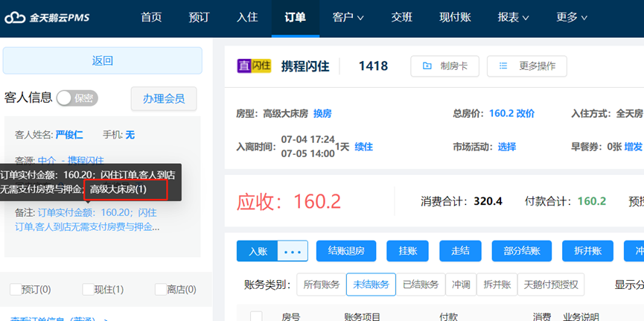Switch to 已结账务 tab
Image resolution: width=644 pixels, height=321 pixels.
421,285
